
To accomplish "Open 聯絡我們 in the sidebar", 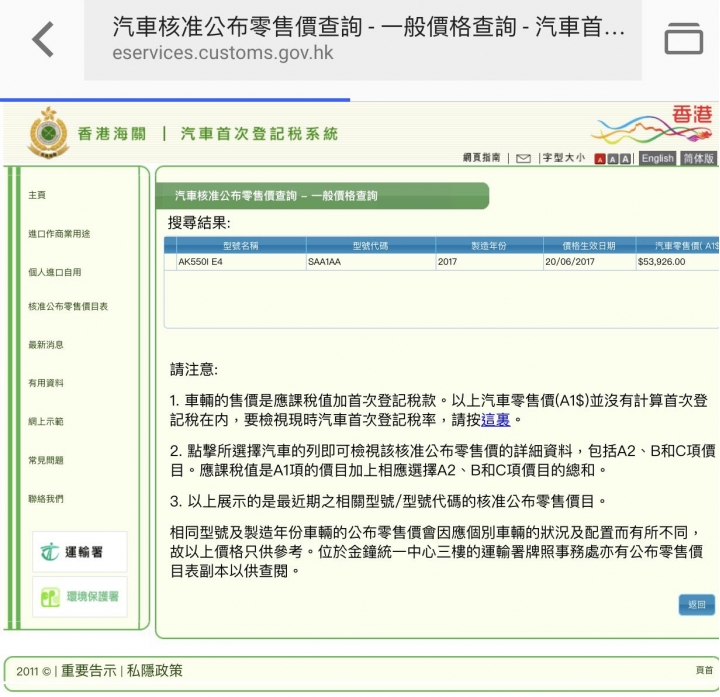I will pos(45,499).
